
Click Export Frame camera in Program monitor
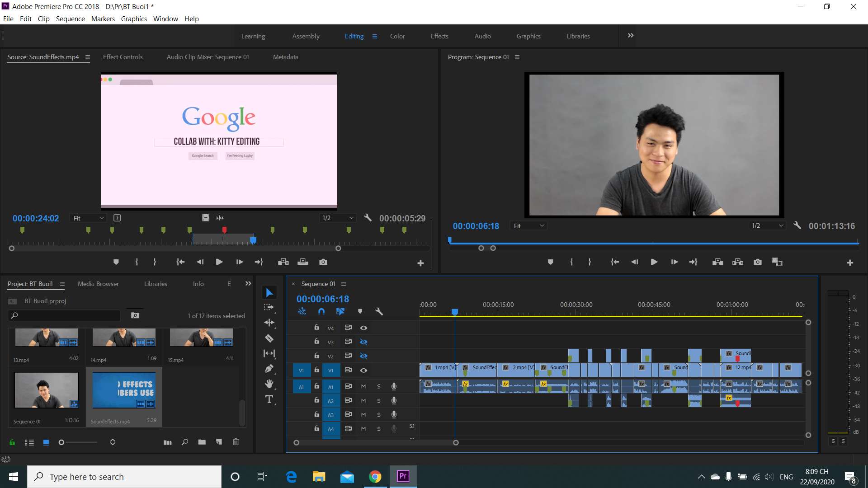click(758, 262)
